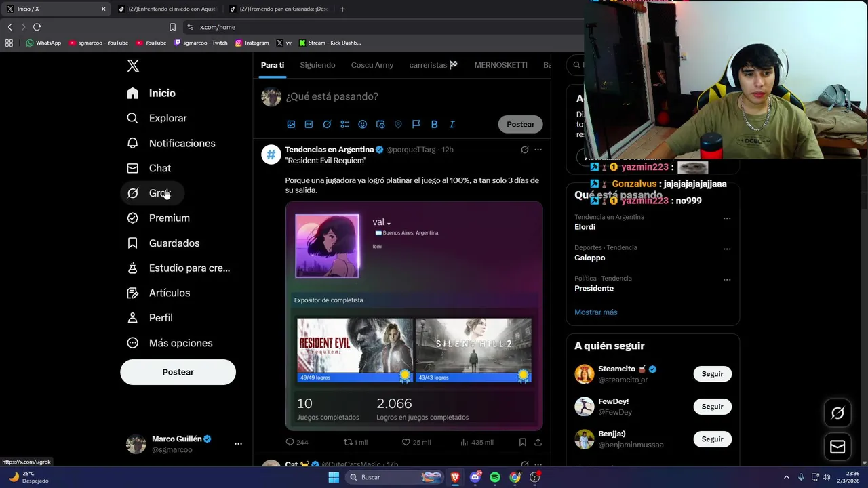This screenshot has height=488, width=868.
Task: Open Inicio in the X sidebar
Action: pyautogui.click(x=151, y=93)
